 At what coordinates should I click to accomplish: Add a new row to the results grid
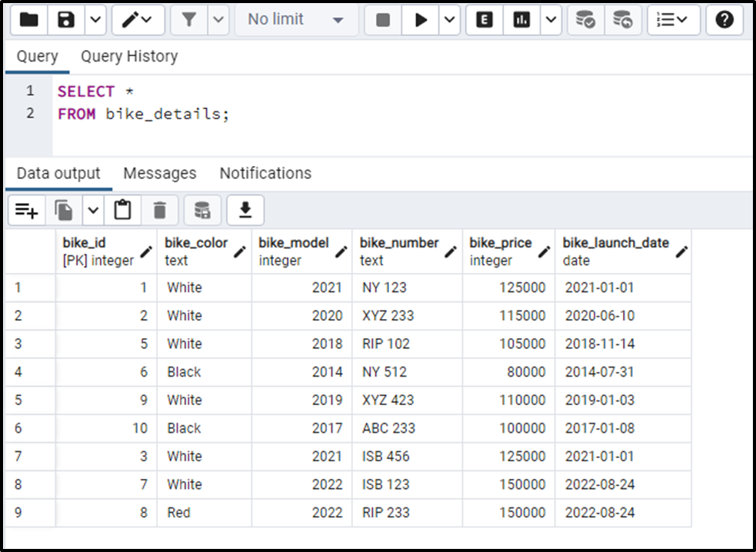click(27, 209)
